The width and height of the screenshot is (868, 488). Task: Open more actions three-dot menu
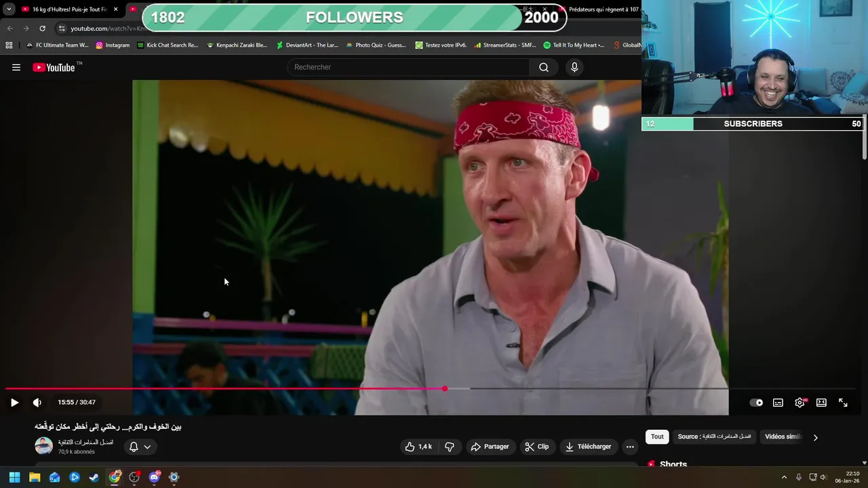tap(630, 447)
